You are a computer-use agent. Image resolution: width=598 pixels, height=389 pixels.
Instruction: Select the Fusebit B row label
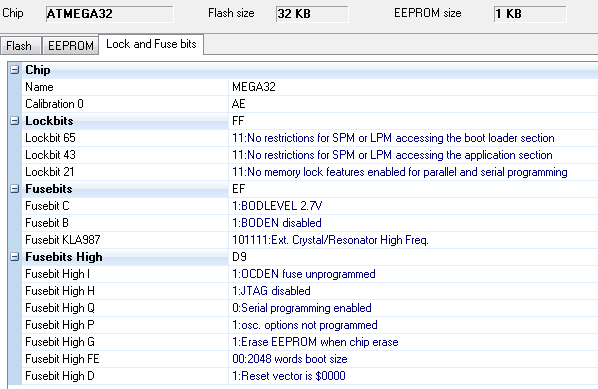coord(47,223)
